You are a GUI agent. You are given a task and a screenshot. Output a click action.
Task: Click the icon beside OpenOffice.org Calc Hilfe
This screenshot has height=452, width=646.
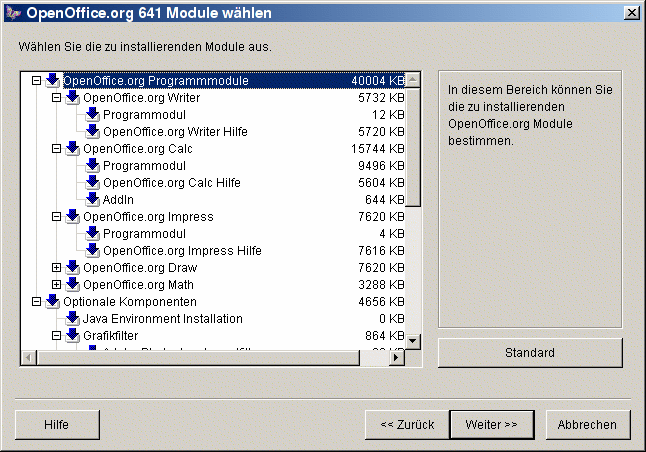point(92,183)
